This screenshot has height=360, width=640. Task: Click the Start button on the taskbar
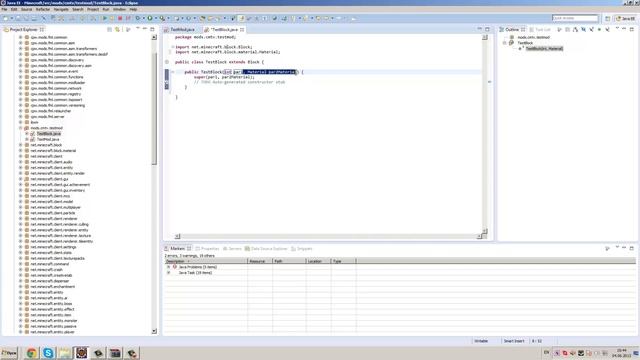point(9,353)
